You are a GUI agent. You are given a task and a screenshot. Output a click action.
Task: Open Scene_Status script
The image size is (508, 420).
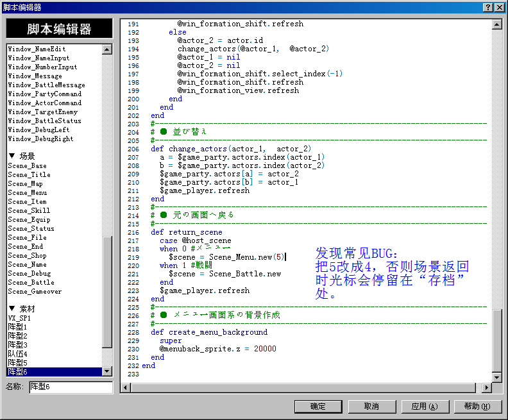click(x=31, y=229)
